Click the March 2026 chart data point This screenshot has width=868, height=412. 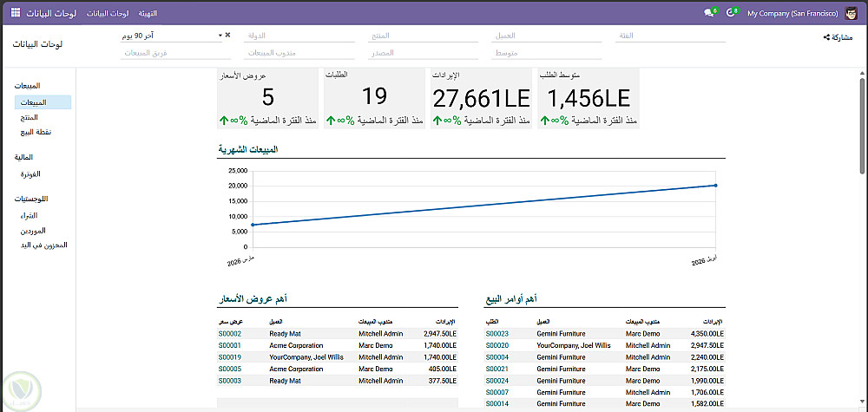(253, 225)
